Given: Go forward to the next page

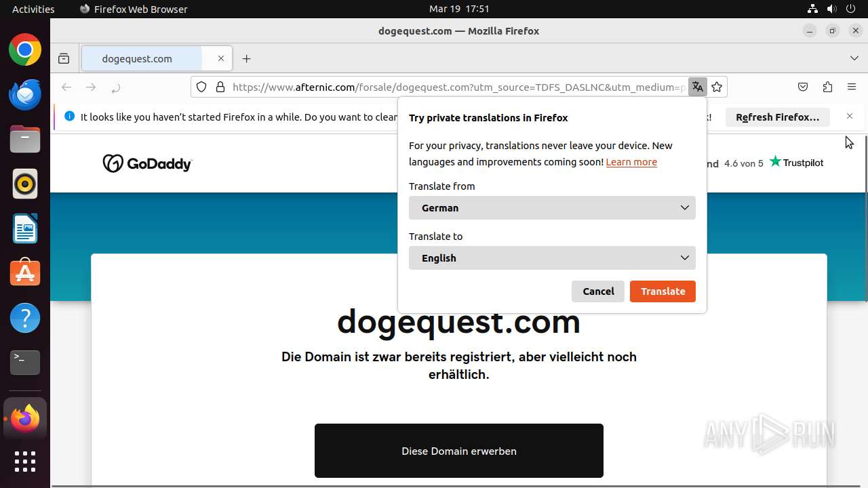Looking at the screenshot, I should (x=91, y=87).
